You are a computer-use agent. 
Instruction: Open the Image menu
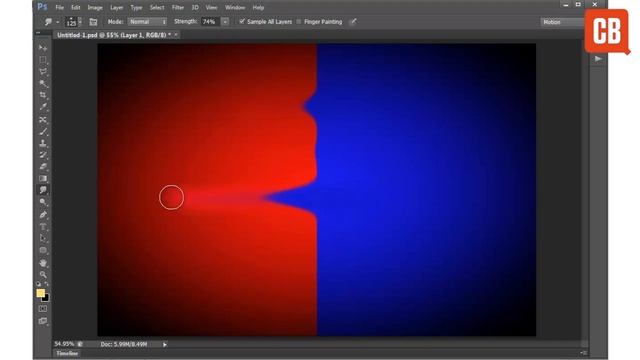(95, 7)
